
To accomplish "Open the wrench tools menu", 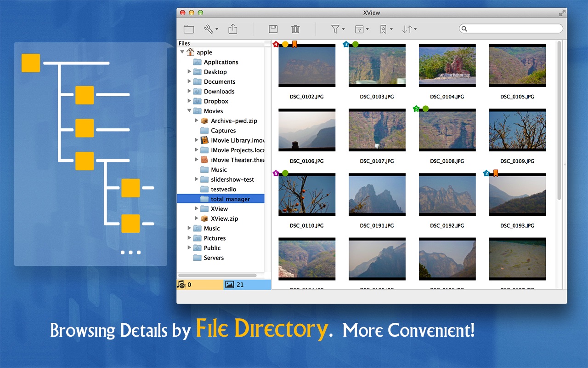I will [211, 29].
